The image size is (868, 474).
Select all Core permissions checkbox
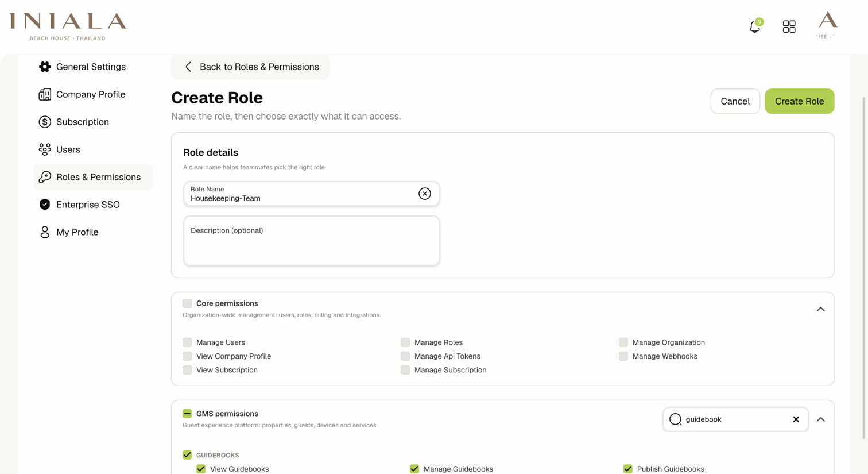click(187, 303)
